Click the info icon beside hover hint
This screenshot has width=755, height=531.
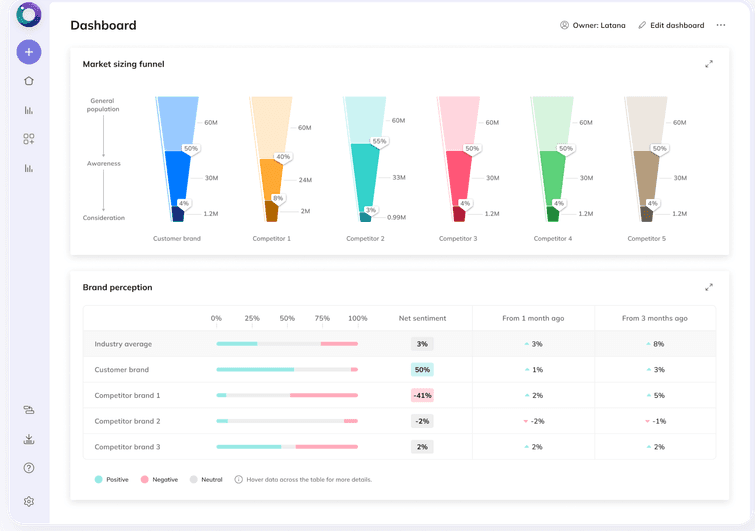coord(238,479)
